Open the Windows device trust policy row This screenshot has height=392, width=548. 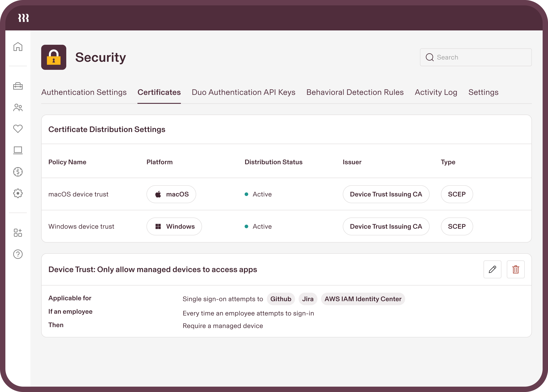(81, 226)
